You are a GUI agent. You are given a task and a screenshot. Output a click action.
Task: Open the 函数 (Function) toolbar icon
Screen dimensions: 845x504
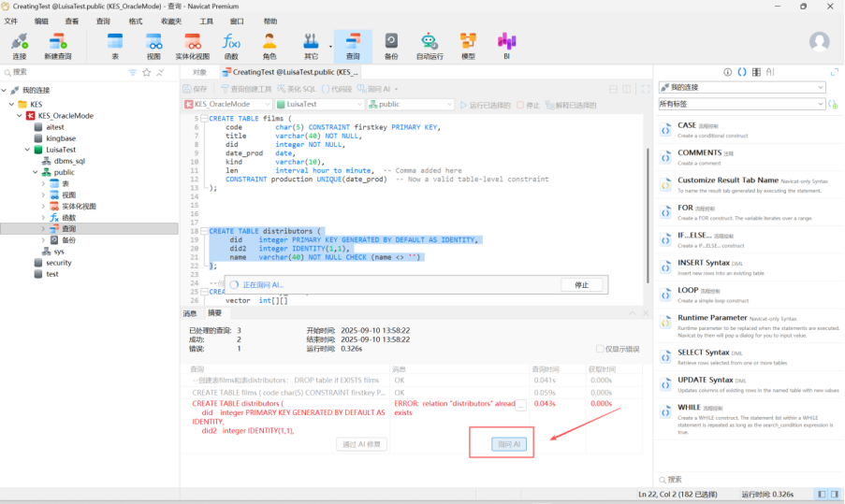click(x=231, y=45)
